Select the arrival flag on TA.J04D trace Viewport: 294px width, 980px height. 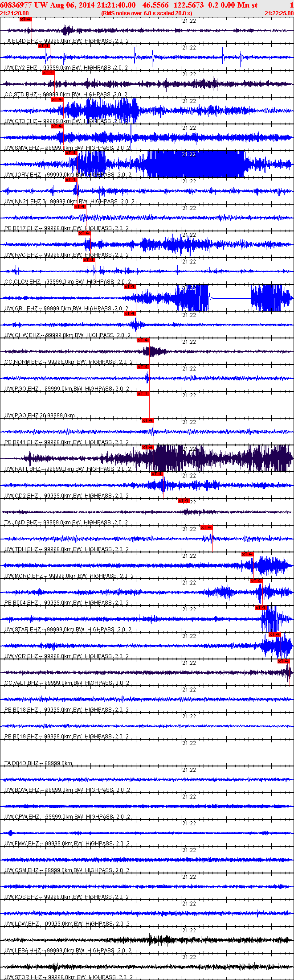point(184,501)
